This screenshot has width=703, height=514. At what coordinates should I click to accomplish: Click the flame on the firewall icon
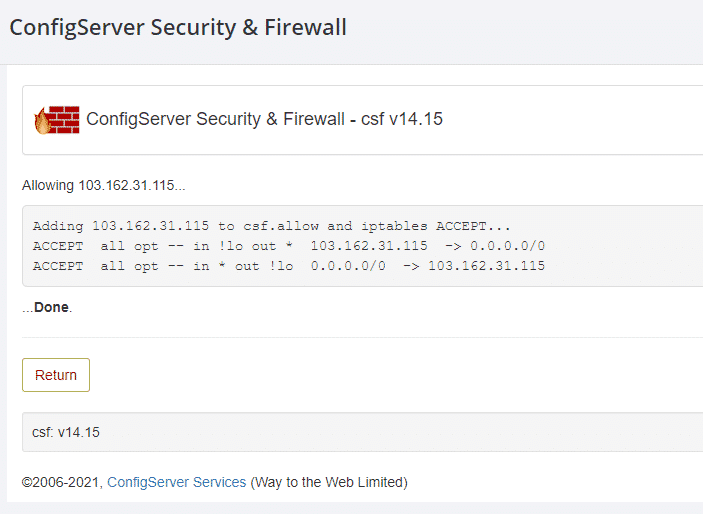point(41,123)
